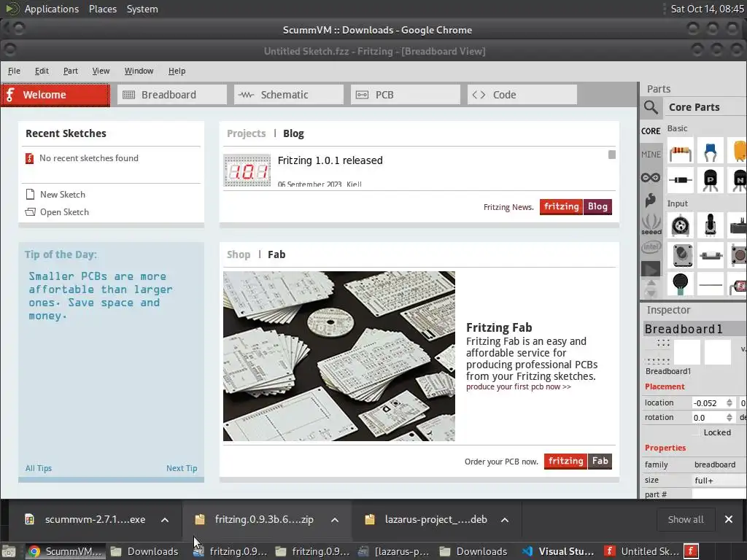This screenshot has width=747, height=560.
Task: Open the Seeed parts bin
Action: 651,223
